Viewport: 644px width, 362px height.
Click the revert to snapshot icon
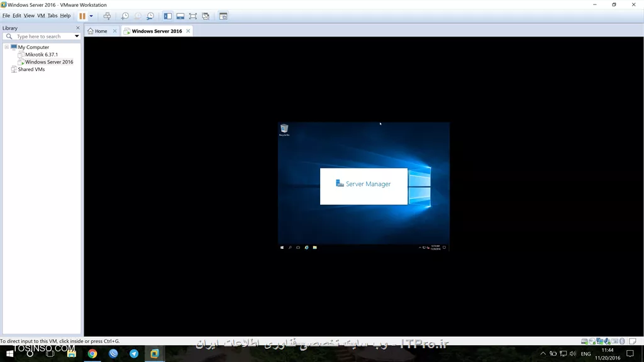click(138, 16)
